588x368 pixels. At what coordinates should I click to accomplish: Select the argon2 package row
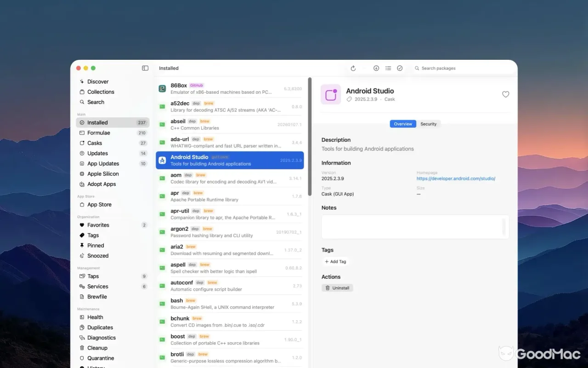point(230,232)
